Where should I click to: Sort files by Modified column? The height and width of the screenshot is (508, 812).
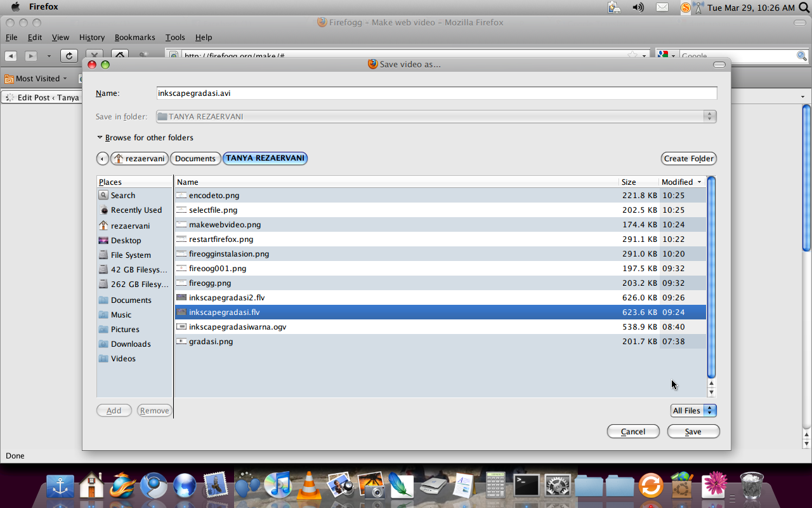click(682, 182)
